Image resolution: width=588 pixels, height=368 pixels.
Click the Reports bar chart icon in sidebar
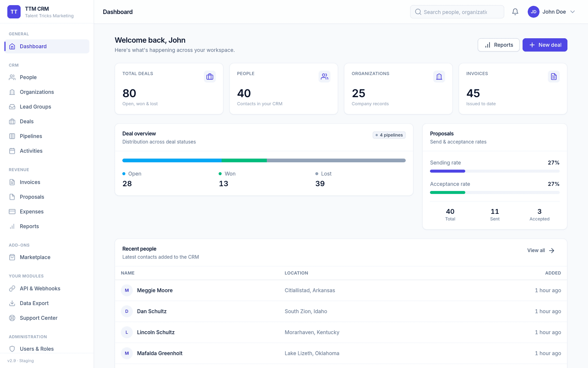(x=12, y=226)
